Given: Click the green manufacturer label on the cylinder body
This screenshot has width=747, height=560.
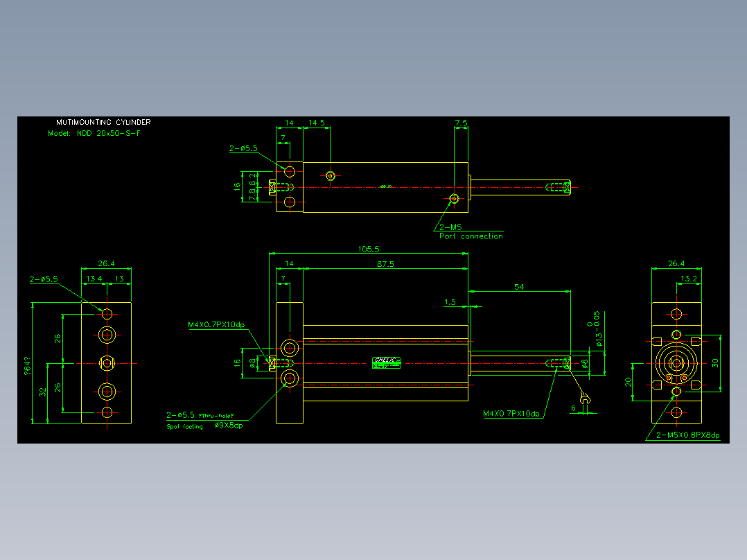Looking at the screenshot, I should tap(387, 363).
